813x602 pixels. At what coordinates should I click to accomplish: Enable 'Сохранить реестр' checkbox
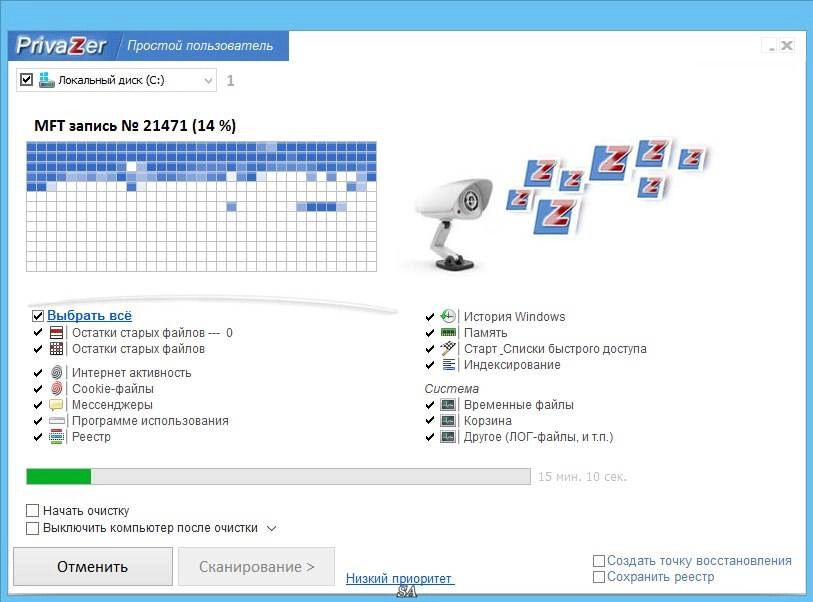pyautogui.click(x=598, y=577)
